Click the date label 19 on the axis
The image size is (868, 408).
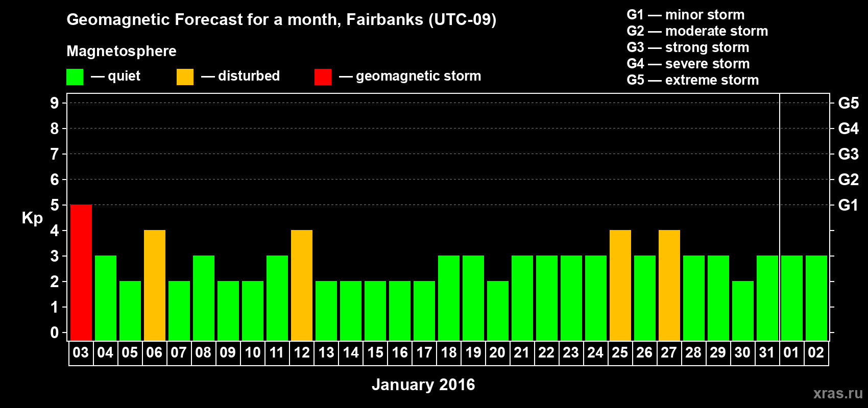473,352
